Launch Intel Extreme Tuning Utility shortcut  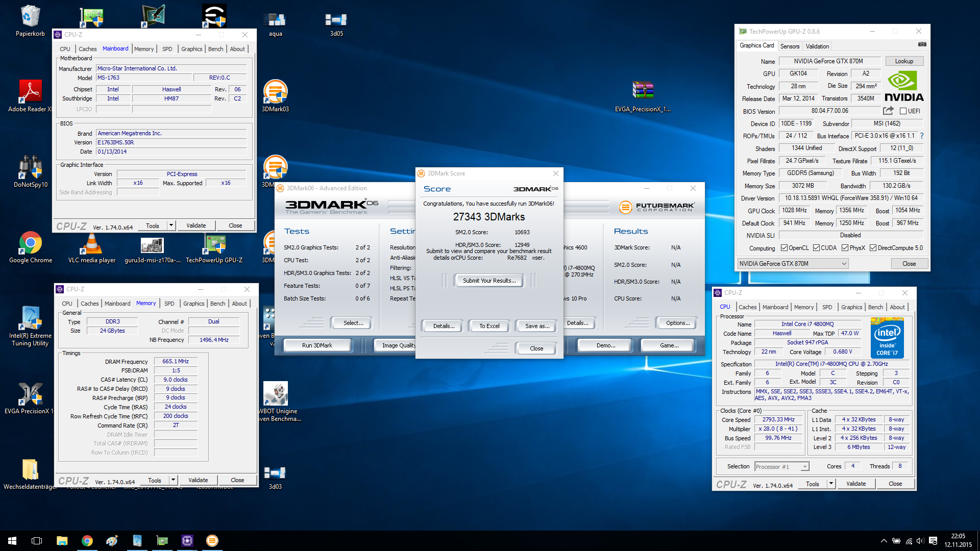point(30,327)
